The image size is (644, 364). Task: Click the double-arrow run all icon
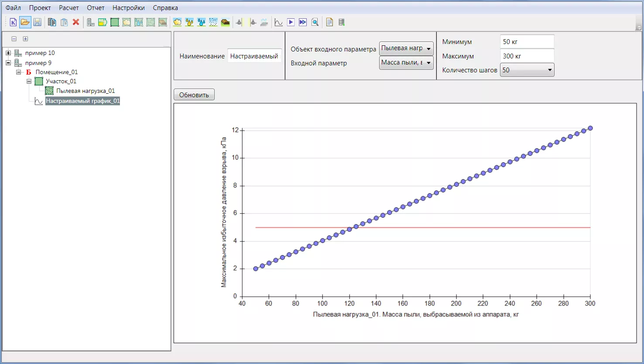coord(303,22)
